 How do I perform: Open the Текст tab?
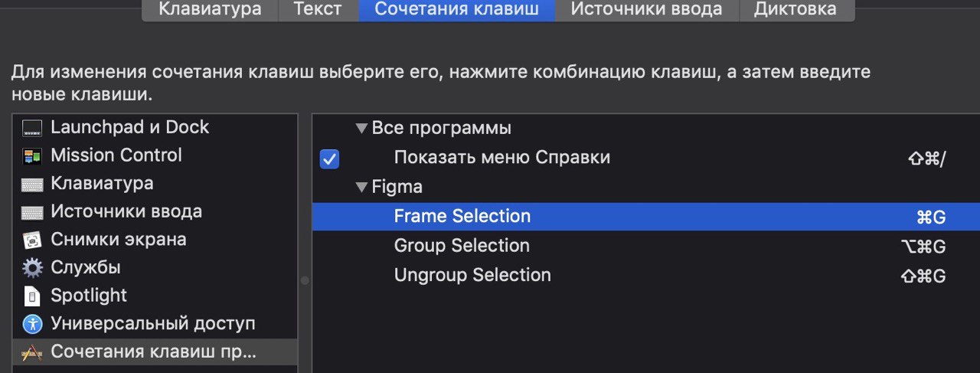[x=318, y=10]
